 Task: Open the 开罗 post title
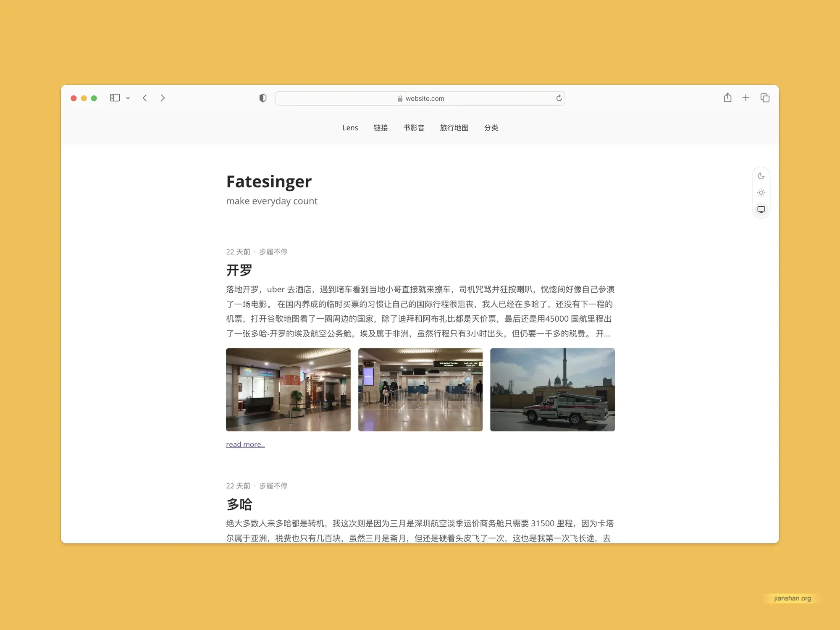[x=239, y=270]
